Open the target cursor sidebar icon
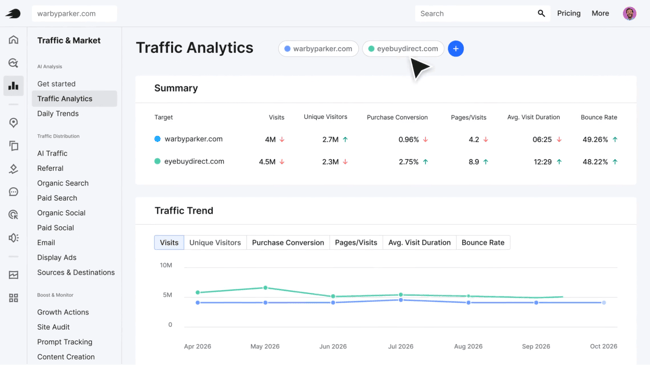Screen dimensions: 650x365 click(13, 214)
